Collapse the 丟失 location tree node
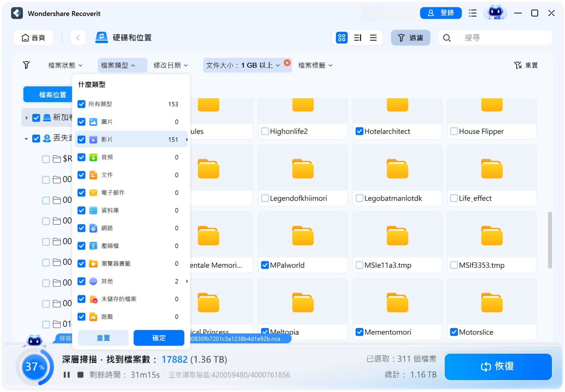Image resolution: width=565 pixels, height=392 pixels. coord(26,138)
